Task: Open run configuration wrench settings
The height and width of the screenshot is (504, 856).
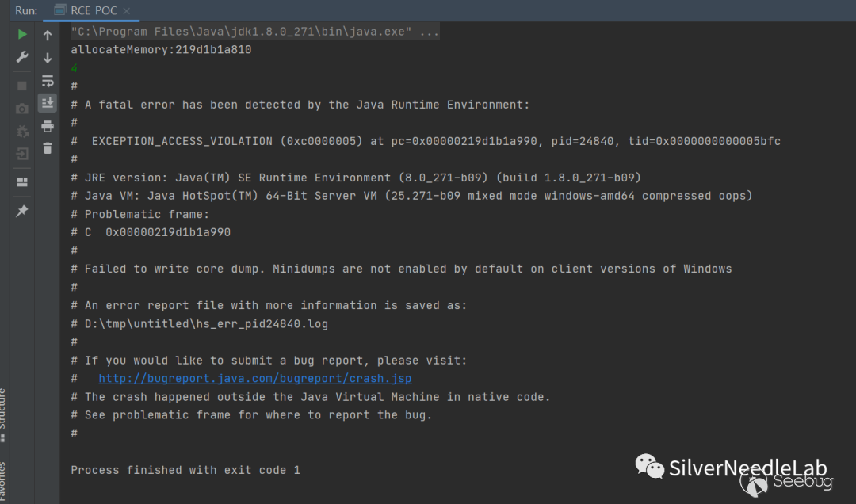Action: tap(22, 58)
